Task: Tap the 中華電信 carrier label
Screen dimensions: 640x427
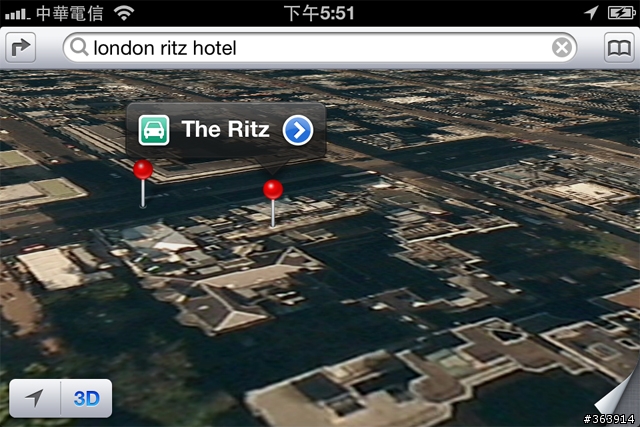Action: (70, 13)
